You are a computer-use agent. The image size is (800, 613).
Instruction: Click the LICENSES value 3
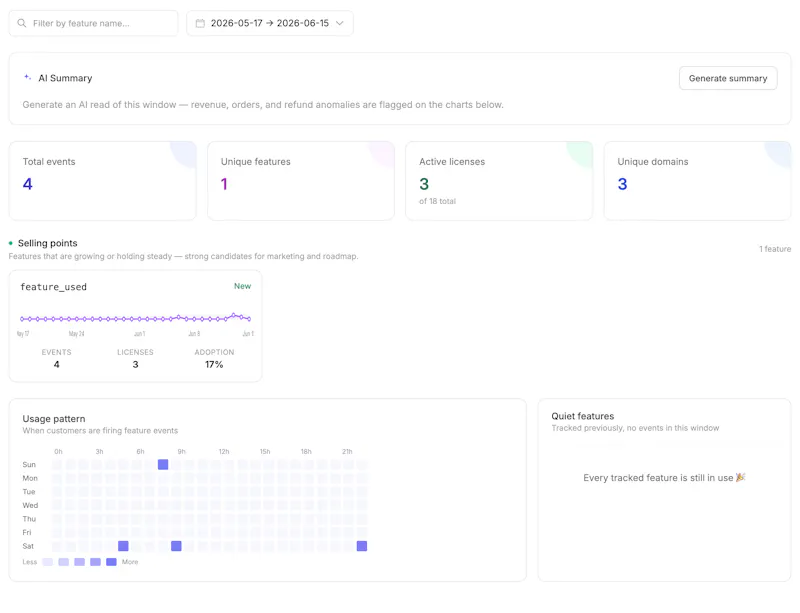coord(135,364)
